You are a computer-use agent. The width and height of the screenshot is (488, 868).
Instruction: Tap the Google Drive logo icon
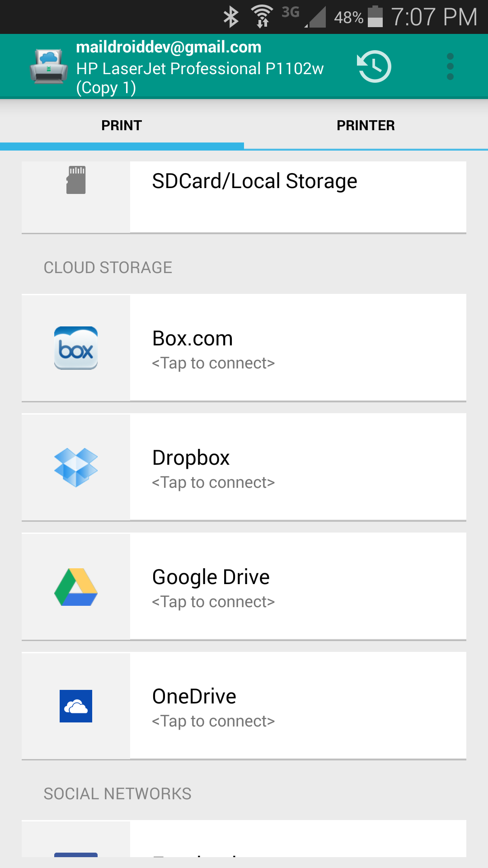(76, 587)
